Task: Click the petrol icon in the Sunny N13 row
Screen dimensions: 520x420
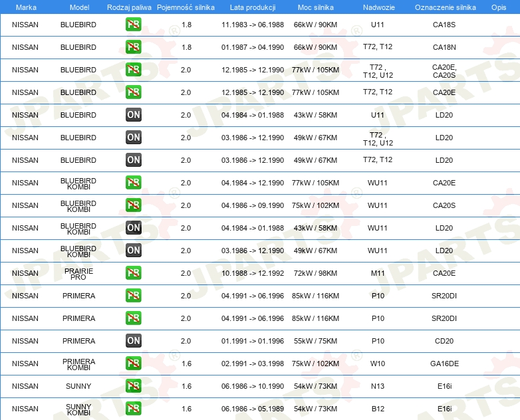Action: click(133, 386)
